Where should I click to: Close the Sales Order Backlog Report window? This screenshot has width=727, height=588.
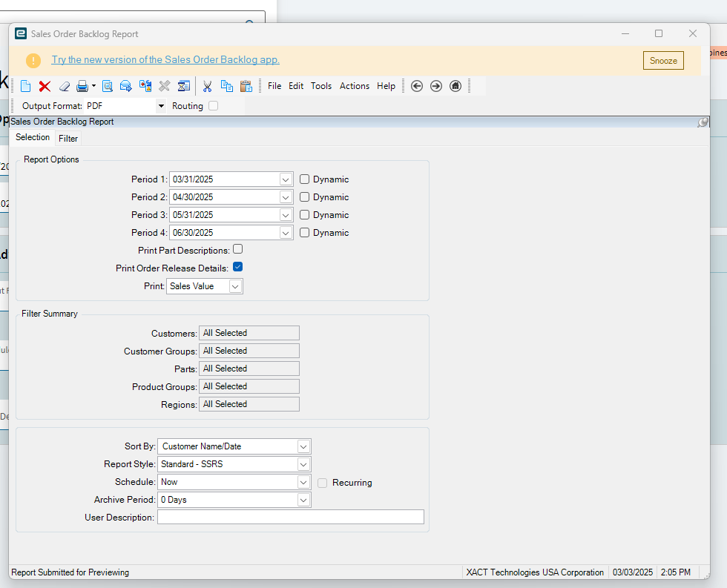[x=693, y=34]
